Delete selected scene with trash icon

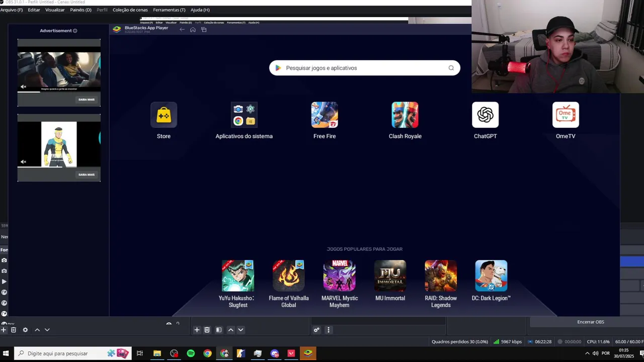14,330
